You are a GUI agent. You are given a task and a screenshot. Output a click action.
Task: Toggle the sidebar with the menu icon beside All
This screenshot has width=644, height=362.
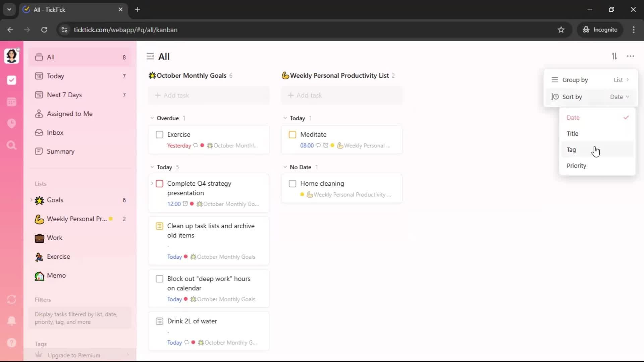(x=150, y=56)
